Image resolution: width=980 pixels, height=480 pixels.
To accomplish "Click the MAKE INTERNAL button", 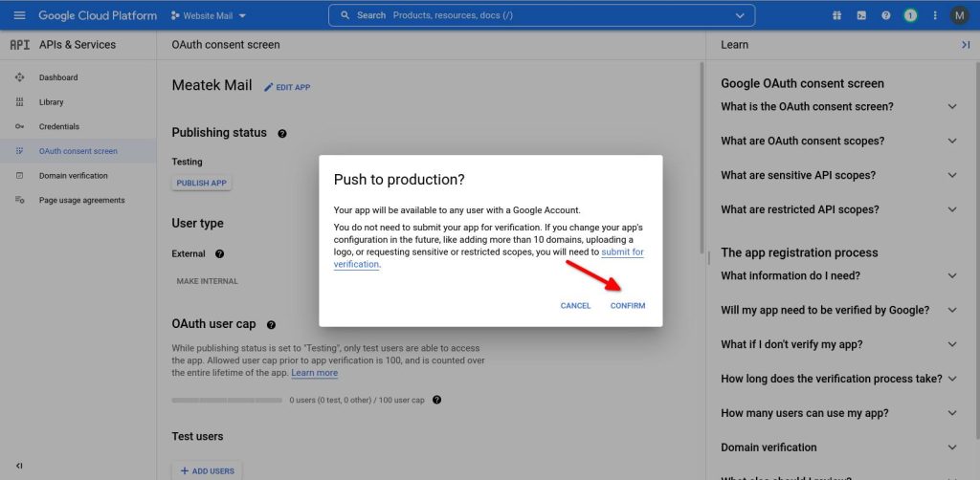I will tap(207, 281).
